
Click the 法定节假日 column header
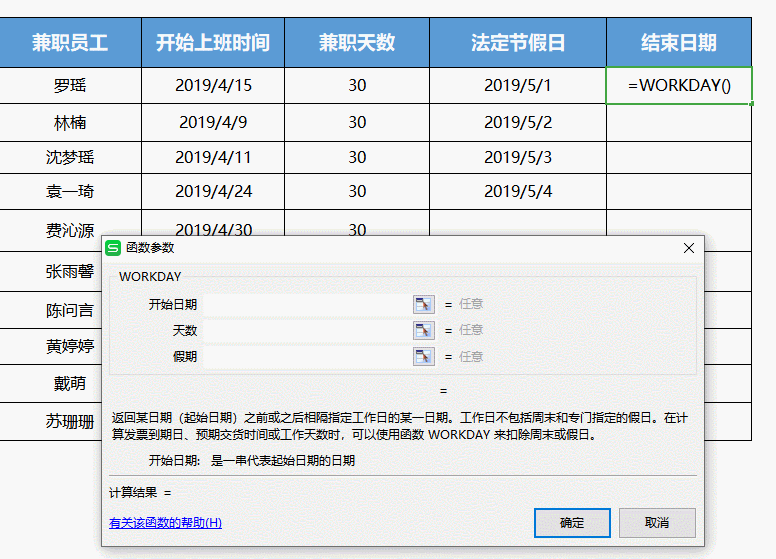(517, 43)
